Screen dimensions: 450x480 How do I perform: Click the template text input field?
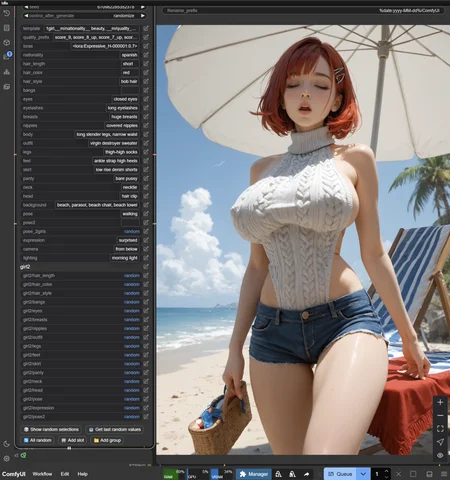92,29
